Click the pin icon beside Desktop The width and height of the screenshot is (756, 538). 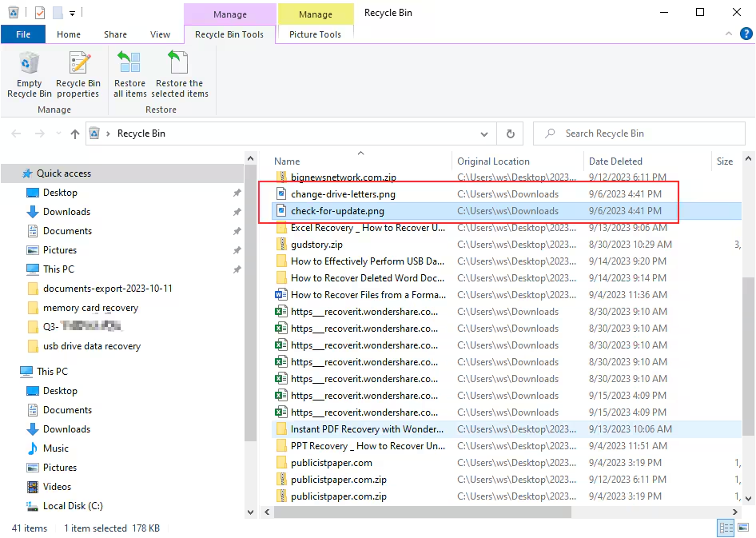tap(237, 193)
